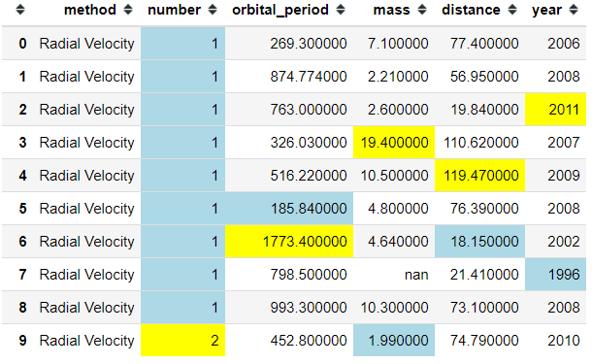Click mass value 10.300000
592x364 pixels.
pyautogui.click(x=395, y=308)
